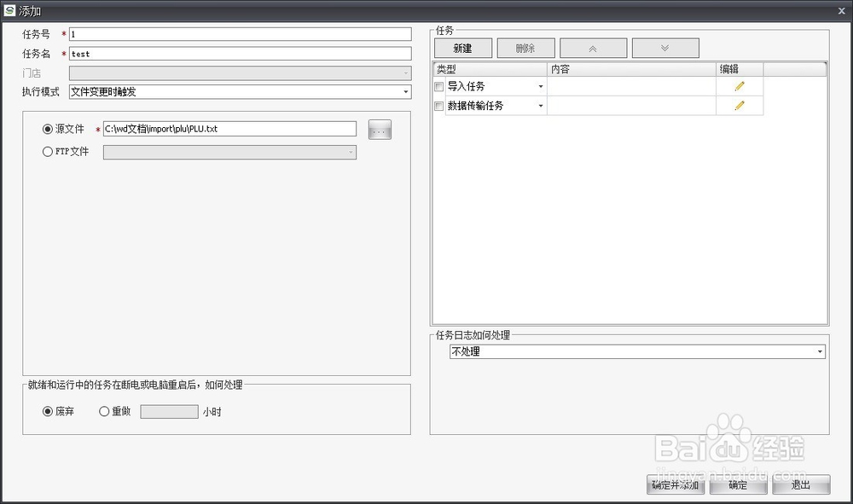Select the FTP文件 radio button
This screenshot has width=853, height=504.
[48, 152]
